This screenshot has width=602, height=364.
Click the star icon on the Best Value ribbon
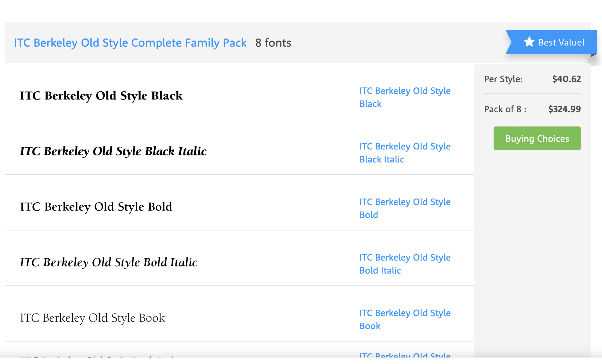click(x=529, y=42)
